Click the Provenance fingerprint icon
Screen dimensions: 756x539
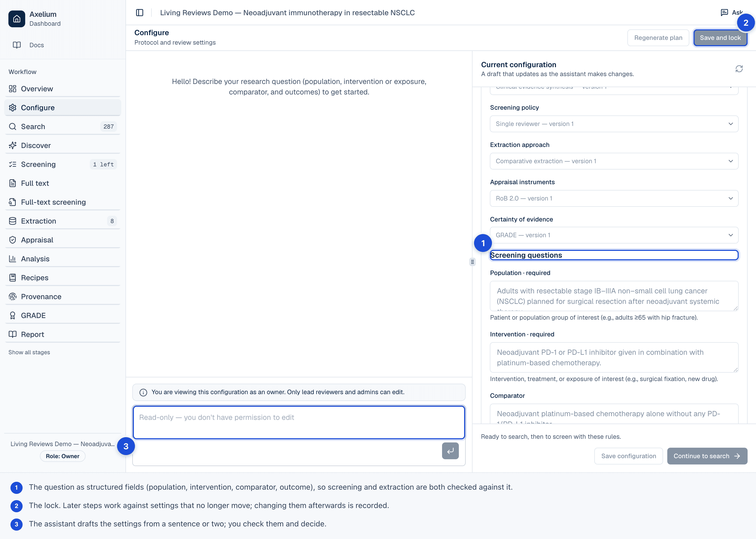[x=13, y=296]
